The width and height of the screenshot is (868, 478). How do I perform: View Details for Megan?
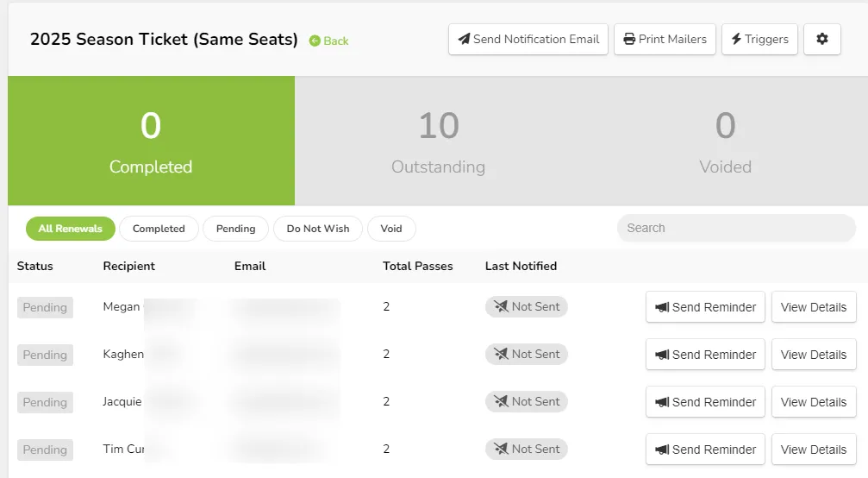(x=814, y=307)
